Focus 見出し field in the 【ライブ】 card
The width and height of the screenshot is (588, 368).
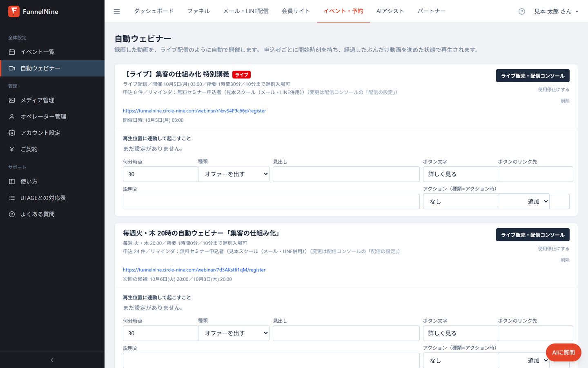click(346, 174)
